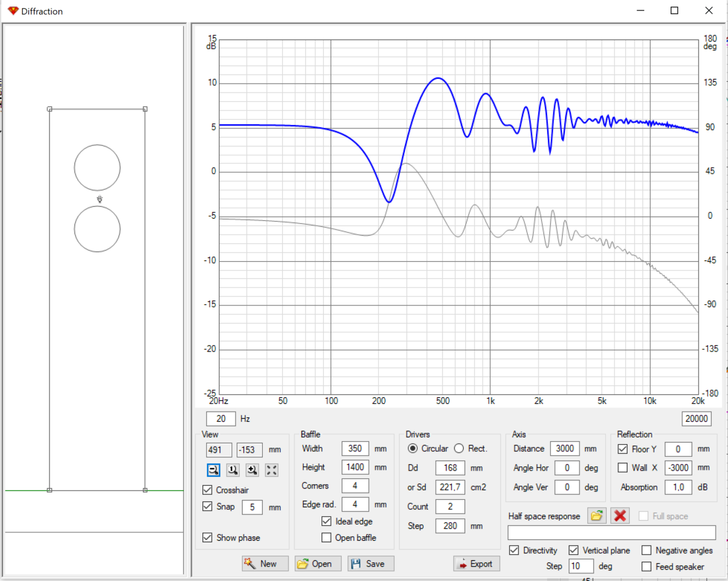Toggle the Floor Y reflection checkbox
This screenshot has width=728, height=581.
(x=623, y=449)
